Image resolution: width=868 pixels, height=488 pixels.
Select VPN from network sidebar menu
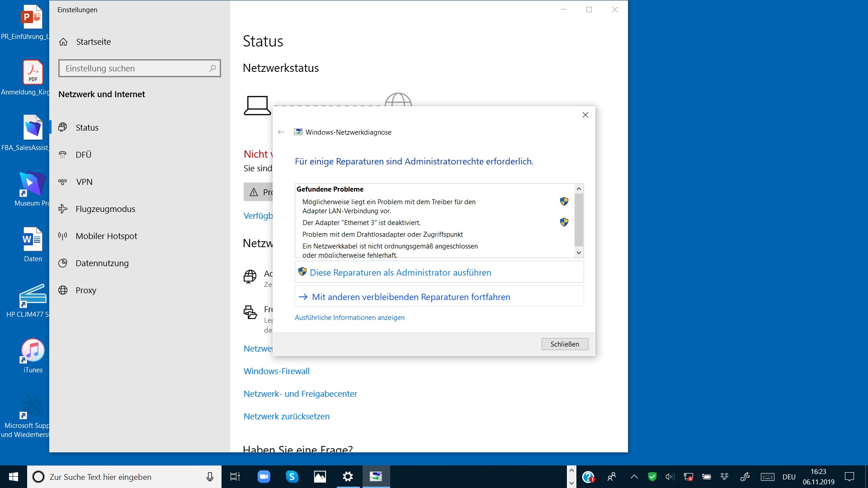coord(84,181)
